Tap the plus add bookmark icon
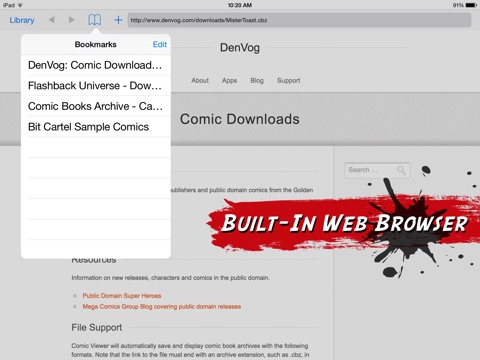The height and width of the screenshot is (360, 480). 118,20
